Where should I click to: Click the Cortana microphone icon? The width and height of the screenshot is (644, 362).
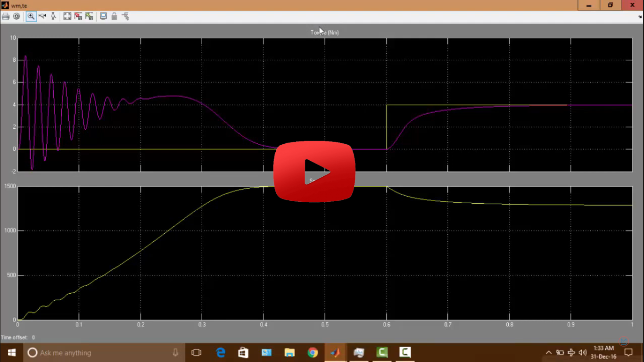(175, 353)
